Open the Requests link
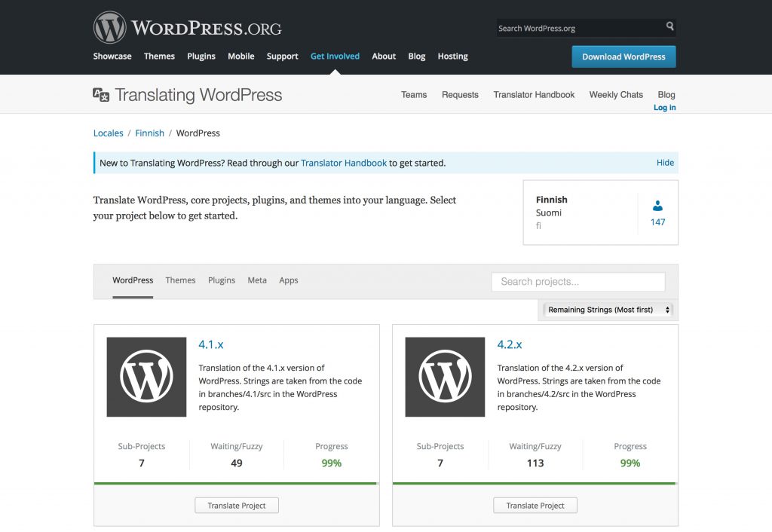The height and width of the screenshot is (532, 772). click(460, 94)
